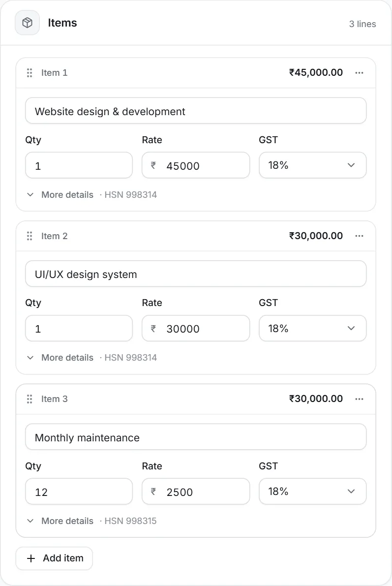Click the ₹30,000.00 total of Item 3
Screen dimensions: 392x586
tap(316, 399)
